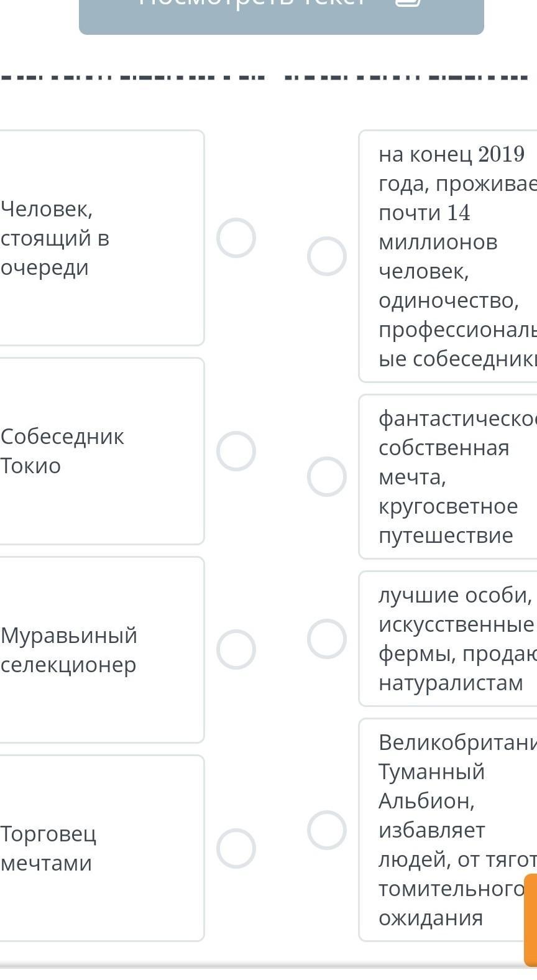The height and width of the screenshot is (980, 537).
Task: Select radio beside 'Туманный Альбион' answer
Action: pyautogui.click(x=327, y=830)
